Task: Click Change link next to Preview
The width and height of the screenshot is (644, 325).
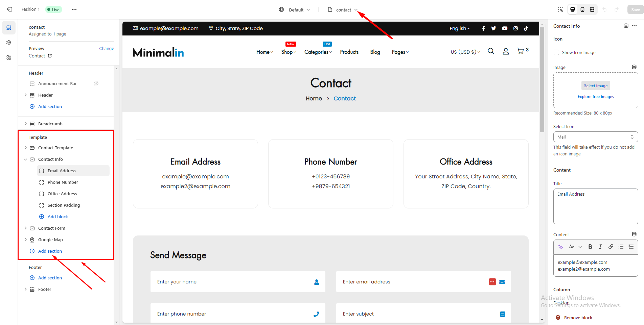Action: [x=107, y=48]
